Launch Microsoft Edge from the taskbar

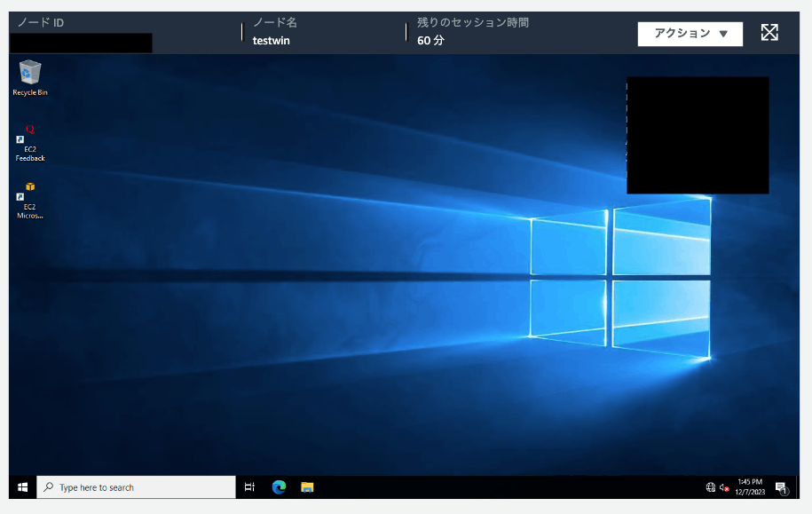[x=280, y=487]
